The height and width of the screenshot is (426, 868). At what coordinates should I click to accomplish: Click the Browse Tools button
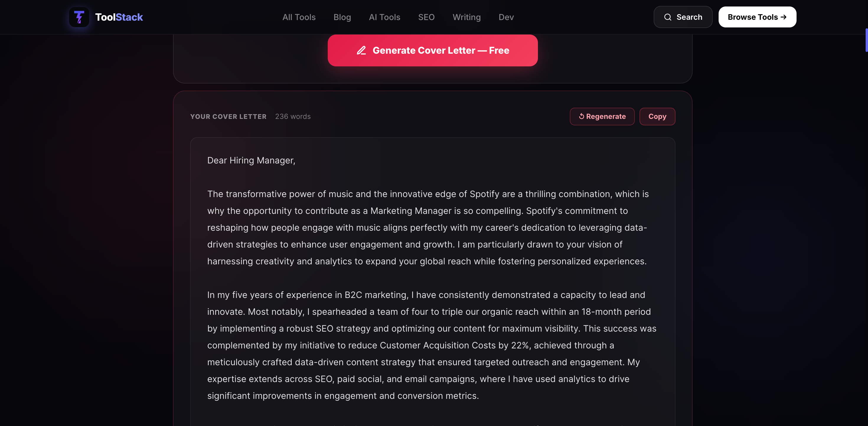757,17
